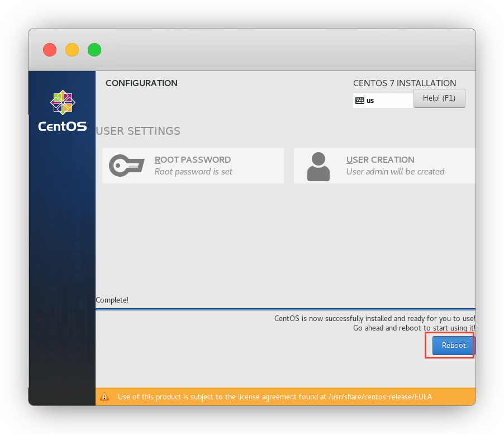504x434 pixels.
Task: Click the installation progress bar
Action: [285, 309]
